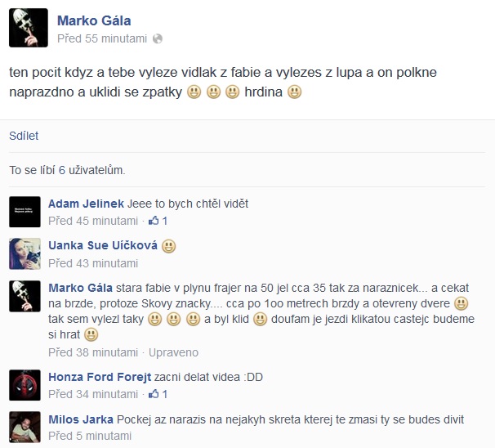Open Marko Gála's post profile picture
Image resolution: width=495 pixels, height=448 pixels.
pyautogui.click(x=29, y=28)
